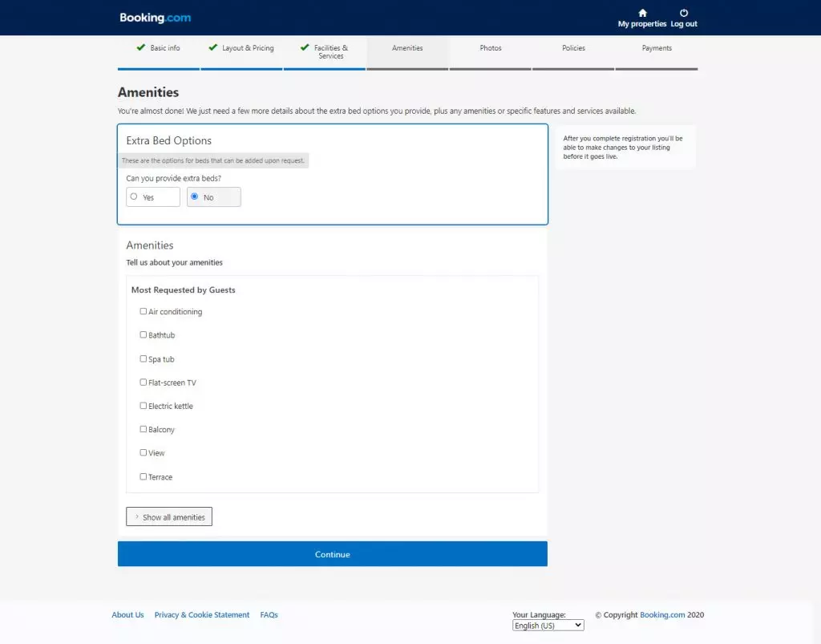Click the Booking.com logo
This screenshot has height=644, width=821.
(155, 18)
